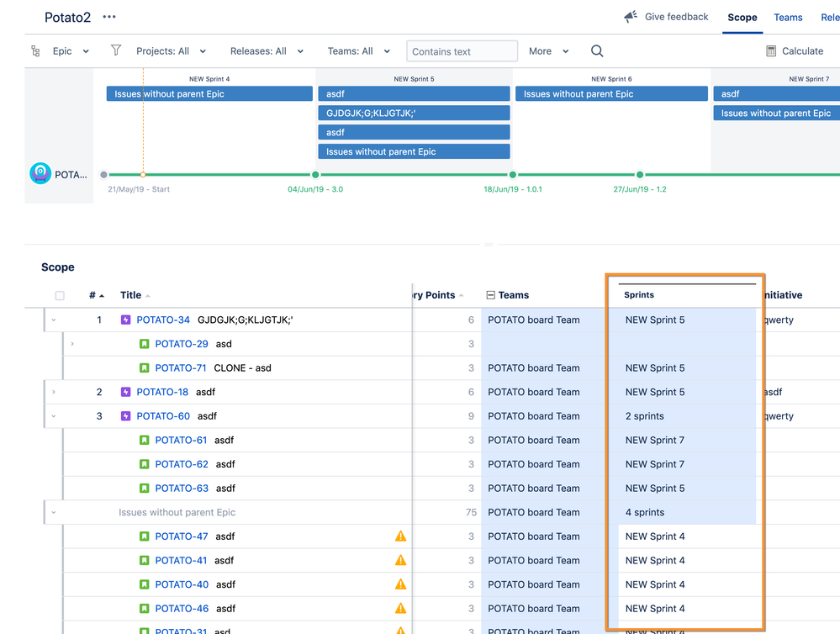Switch to the Teams tab
840x634 pixels.
pyautogui.click(x=788, y=17)
